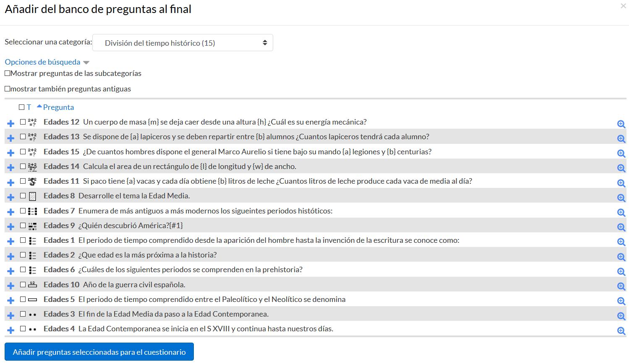The width and height of the screenshot is (629, 364).
Task: Add Edades 7 question using plus icon
Action: pyautogui.click(x=11, y=212)
